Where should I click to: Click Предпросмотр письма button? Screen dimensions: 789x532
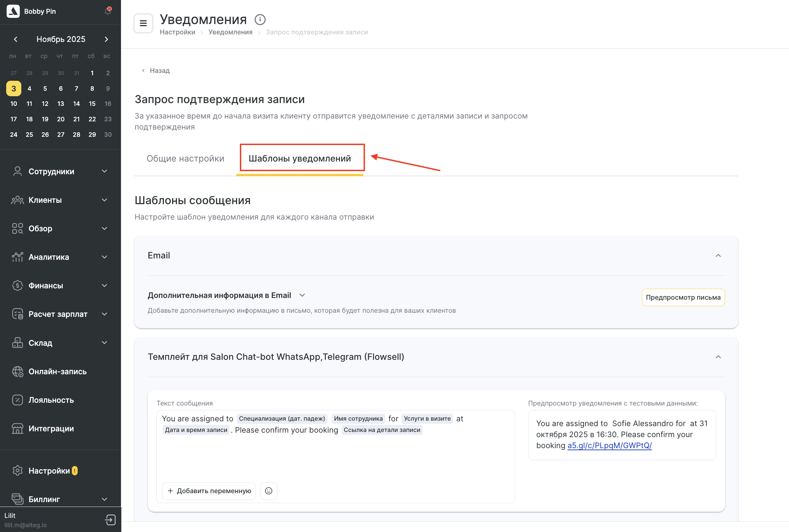tap(683, 297)
